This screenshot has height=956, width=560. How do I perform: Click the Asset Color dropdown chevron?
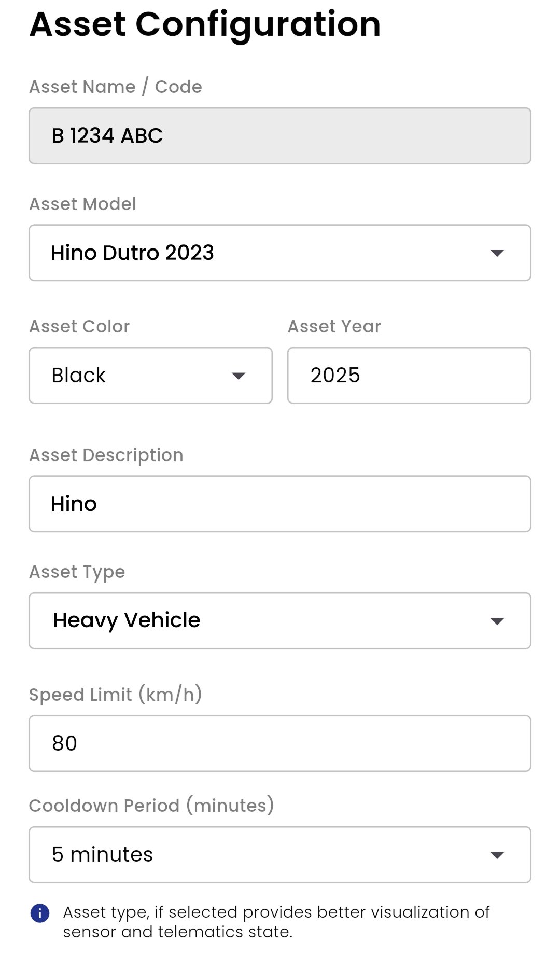240,376
